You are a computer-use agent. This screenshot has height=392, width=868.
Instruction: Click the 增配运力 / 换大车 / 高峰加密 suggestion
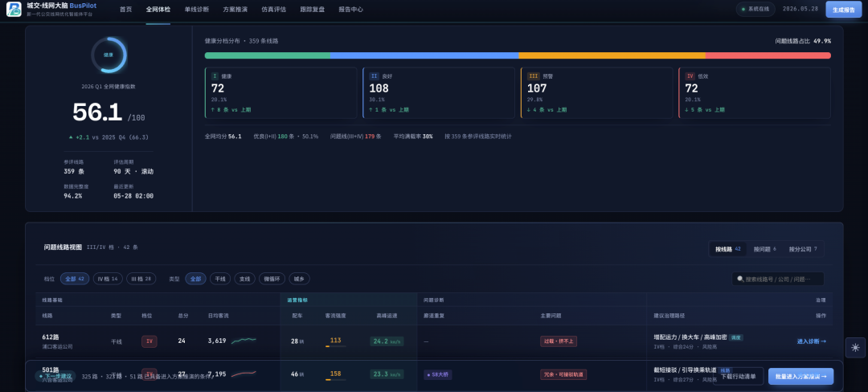690,337
